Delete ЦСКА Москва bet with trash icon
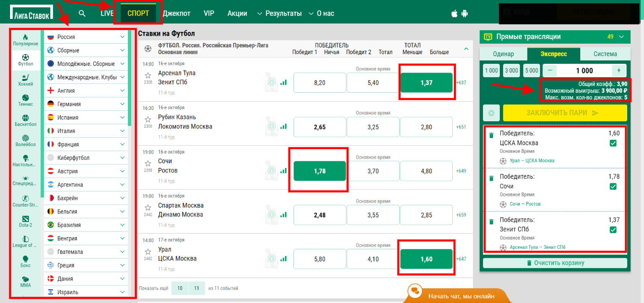644x303 pixels. click(x=491, y=135)
